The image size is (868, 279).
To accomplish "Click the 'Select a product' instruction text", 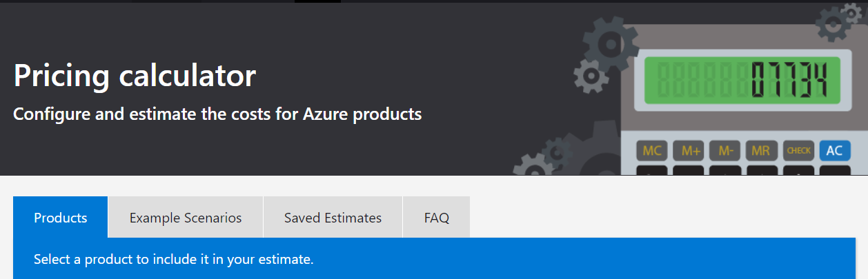I will tap(174, 260).
